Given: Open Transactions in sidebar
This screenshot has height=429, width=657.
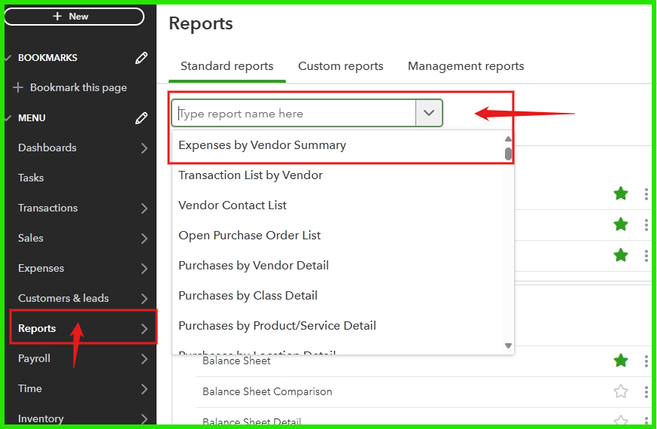Looking at the screenshot, I should tap(48, 208).
